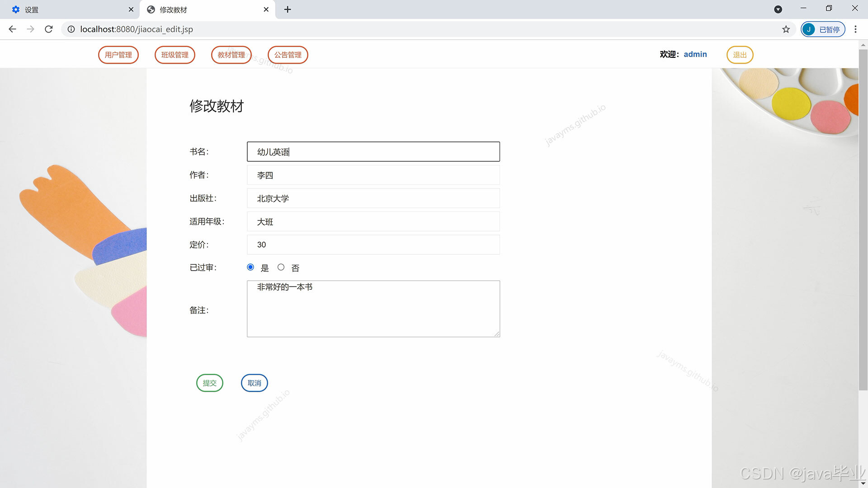
Task: Click the admin username link
Action: pyautogui.click(x=695, y=54)
